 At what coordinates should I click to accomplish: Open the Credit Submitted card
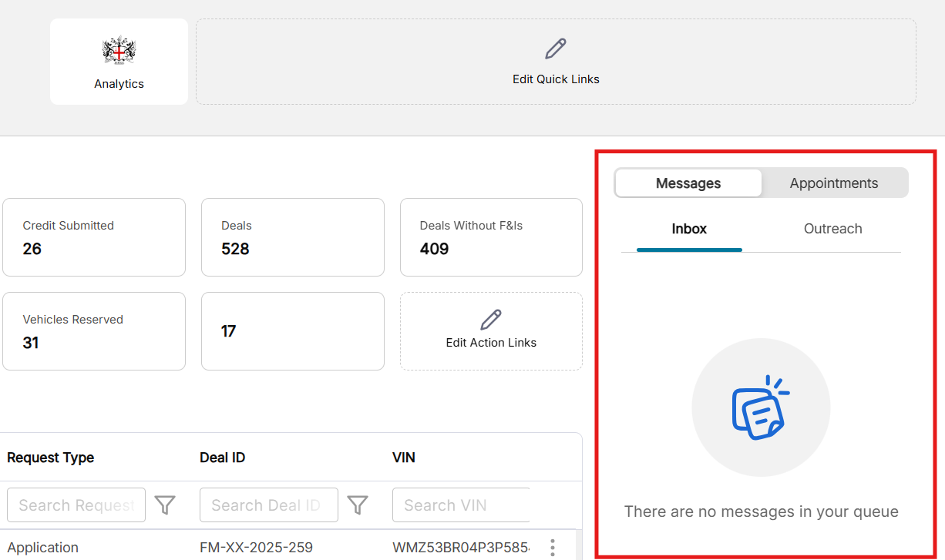pos(94,237)
